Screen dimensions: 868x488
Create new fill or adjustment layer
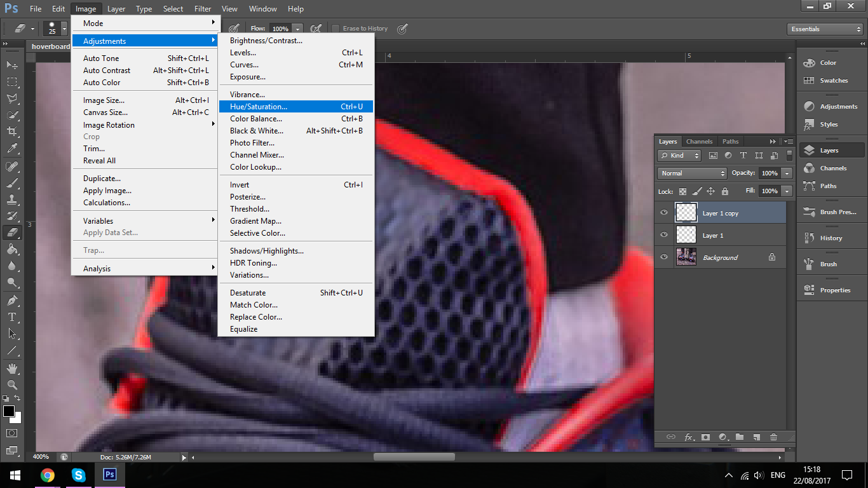point(722,437)
